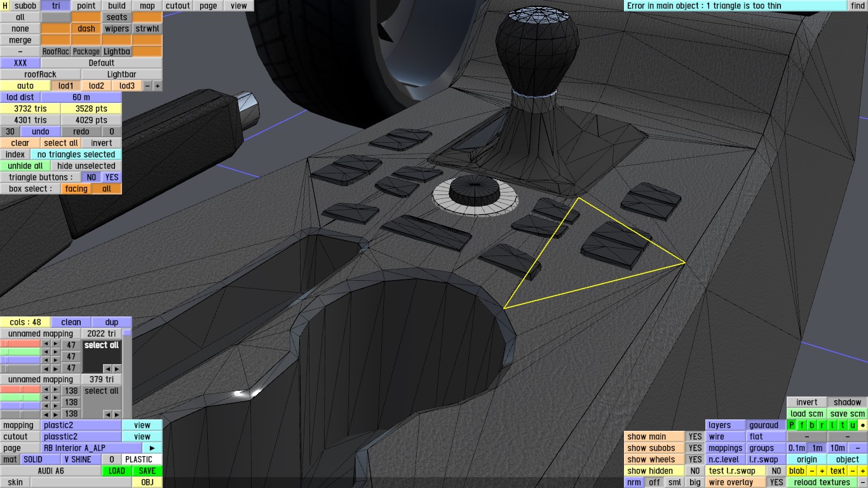Click the plus button beside blob
Screen dimensions: 868x488
click(x=822, y=471)
